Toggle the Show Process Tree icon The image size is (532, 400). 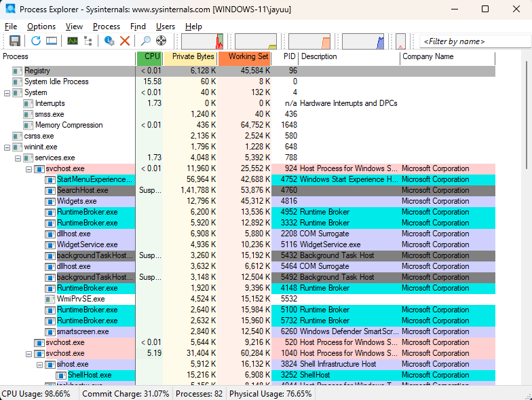tap(88, 41)
